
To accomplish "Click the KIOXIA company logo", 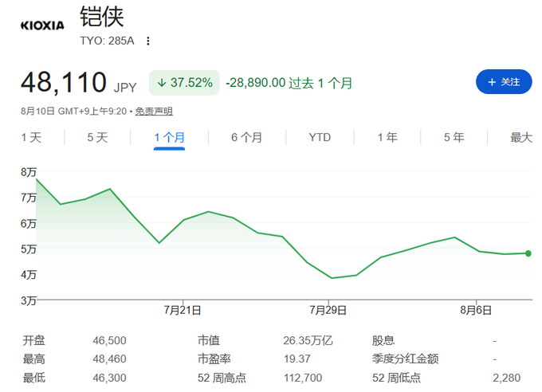I will pos(42,25).
